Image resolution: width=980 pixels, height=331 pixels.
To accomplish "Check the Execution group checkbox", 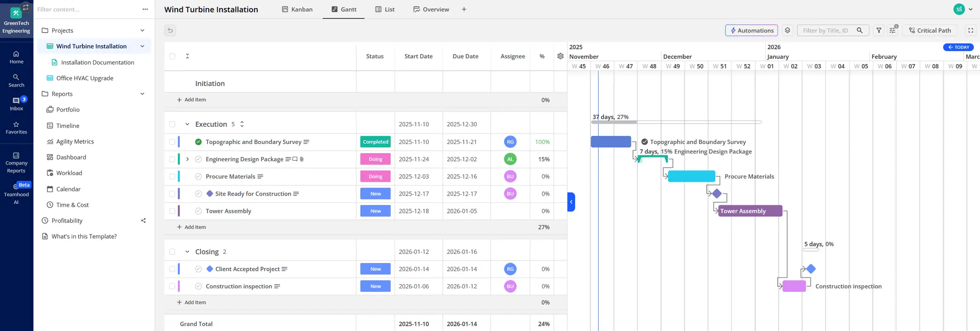I will coord(172,124).
